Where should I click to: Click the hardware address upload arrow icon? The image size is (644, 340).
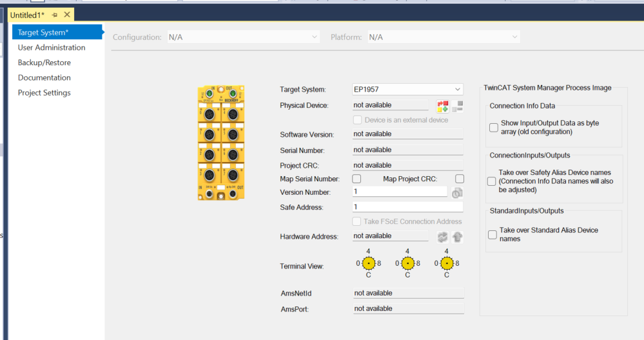[x=458, y=237]
